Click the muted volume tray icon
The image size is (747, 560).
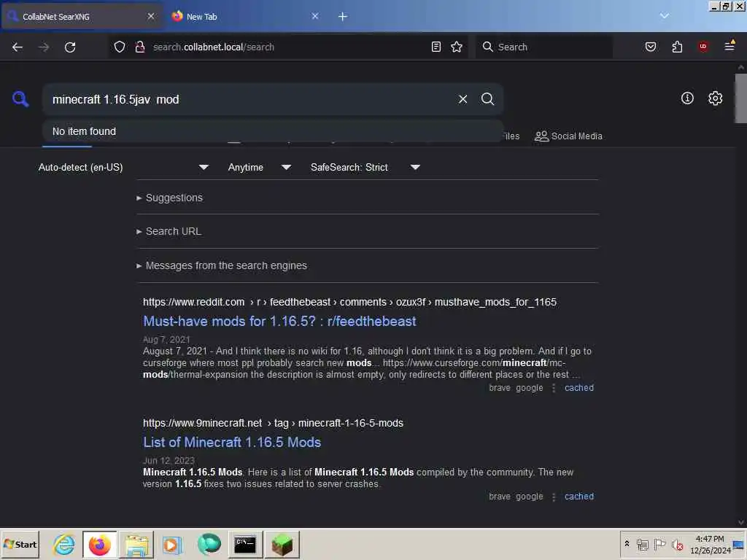[x=677, y=544]
